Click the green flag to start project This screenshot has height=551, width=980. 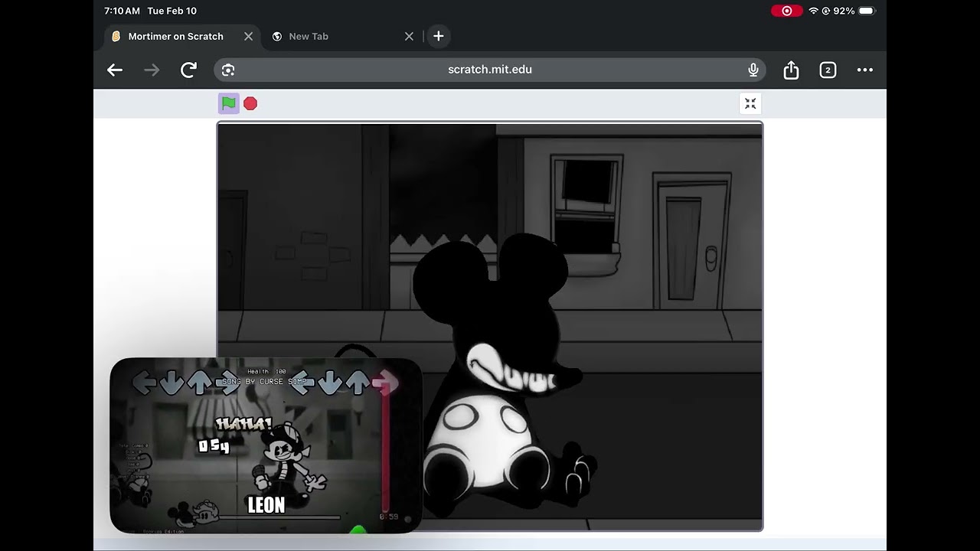pyautogui.click(x=228, y=103)
